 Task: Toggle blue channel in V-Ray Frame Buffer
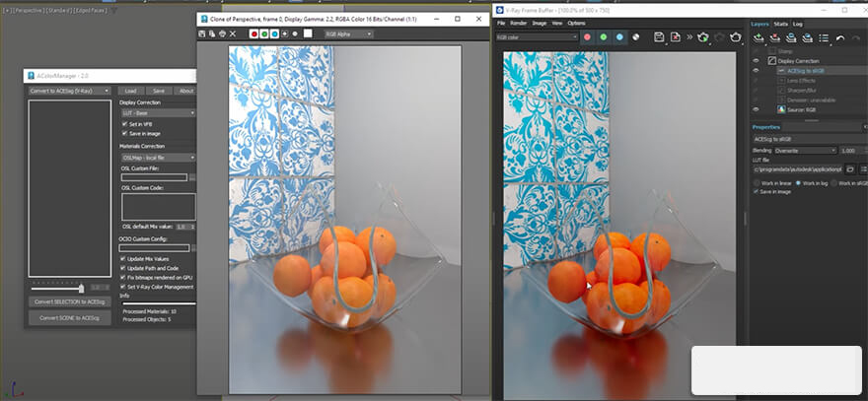619,37
